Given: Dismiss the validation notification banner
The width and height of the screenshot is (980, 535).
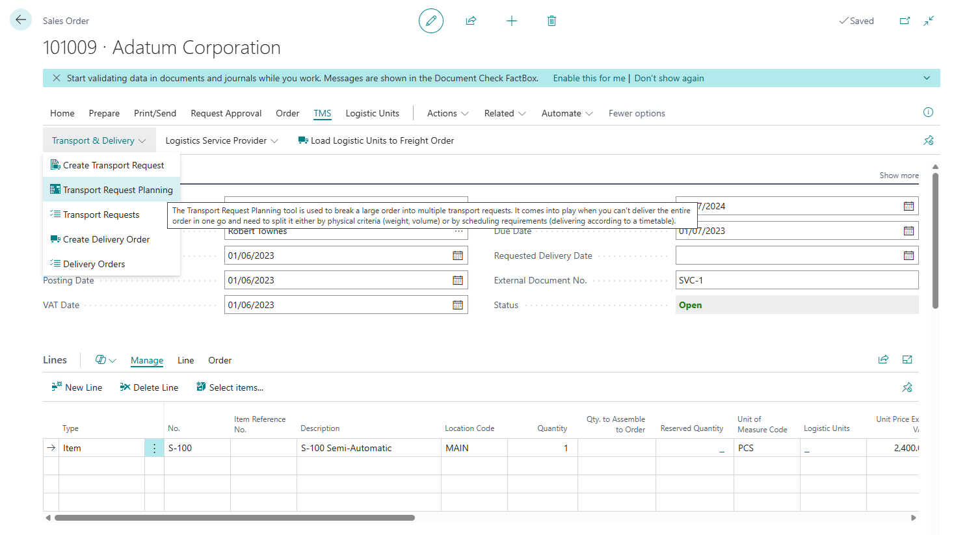Looking at the screenshot, I should tap(57, 78).
